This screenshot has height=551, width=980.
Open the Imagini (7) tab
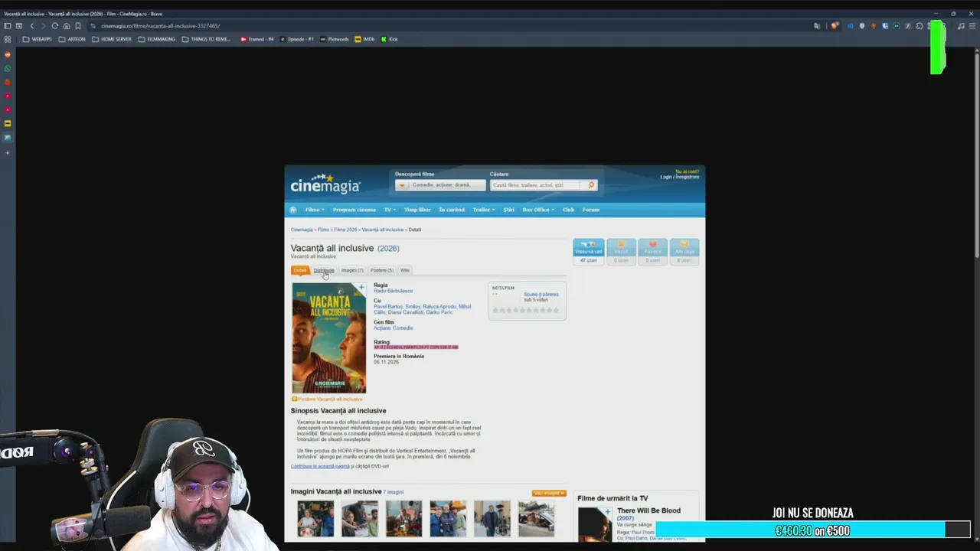(x=352, y=270)
